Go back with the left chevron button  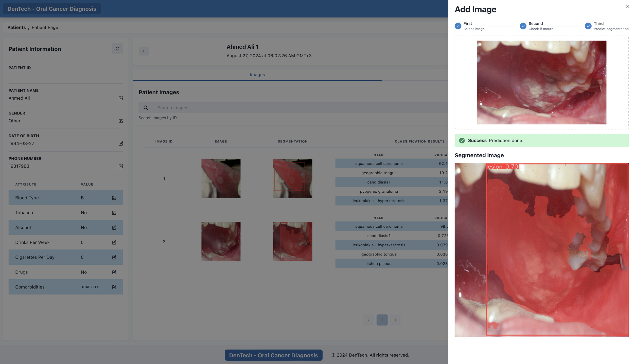click(144, 51)
